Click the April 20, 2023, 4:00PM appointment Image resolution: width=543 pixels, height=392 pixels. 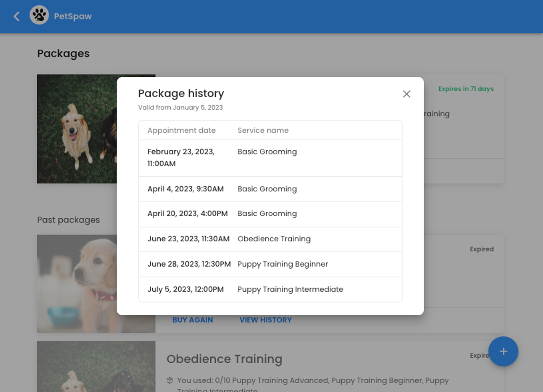tap(188, 213)
